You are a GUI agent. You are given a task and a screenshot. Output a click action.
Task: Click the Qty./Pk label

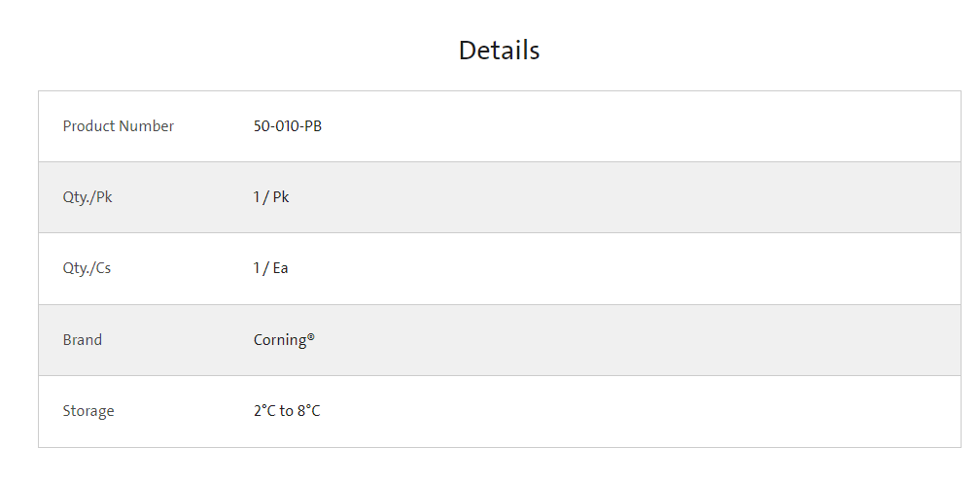[87, 197]
